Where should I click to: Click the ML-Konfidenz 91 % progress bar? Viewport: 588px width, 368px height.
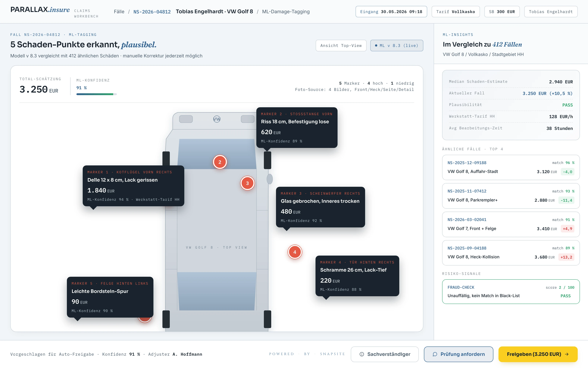96,94
